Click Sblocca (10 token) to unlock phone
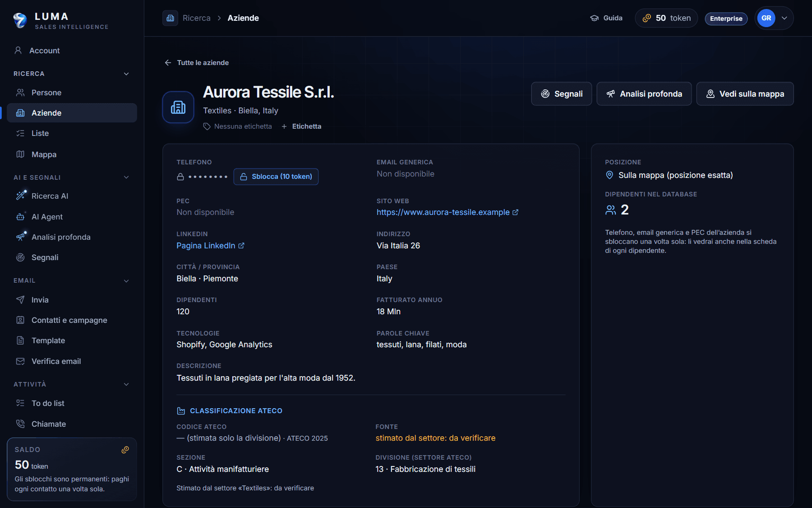The image size is (812, 508). click(x=276, y=177)
